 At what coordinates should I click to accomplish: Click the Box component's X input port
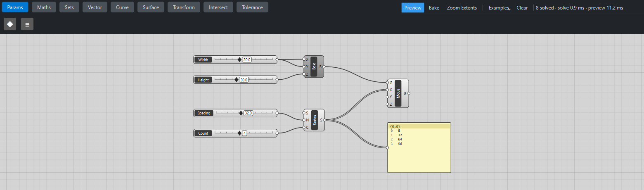[x=304, y=59]
